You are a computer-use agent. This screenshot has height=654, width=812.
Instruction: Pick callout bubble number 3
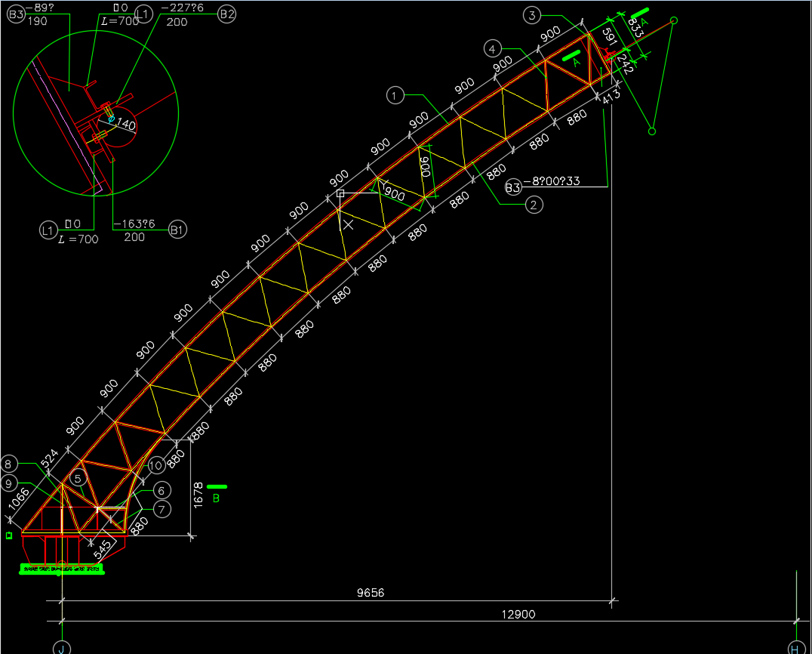point(532,15)
